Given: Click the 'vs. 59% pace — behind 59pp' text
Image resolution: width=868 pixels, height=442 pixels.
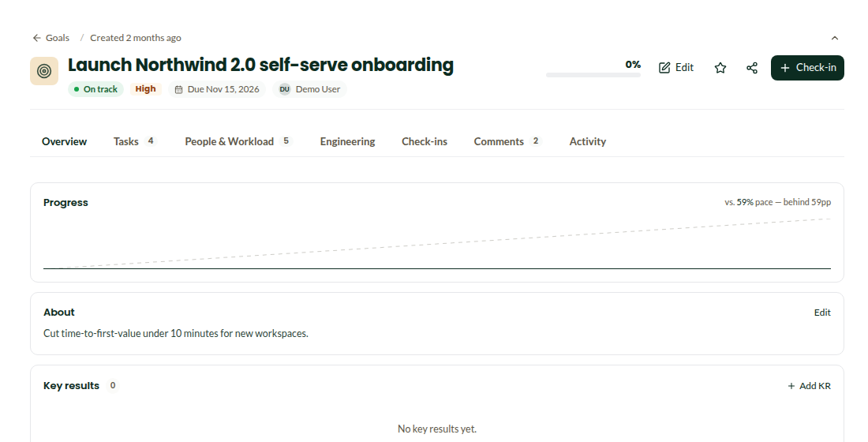Looking at the screenshot, I should [x=777, y=202].
